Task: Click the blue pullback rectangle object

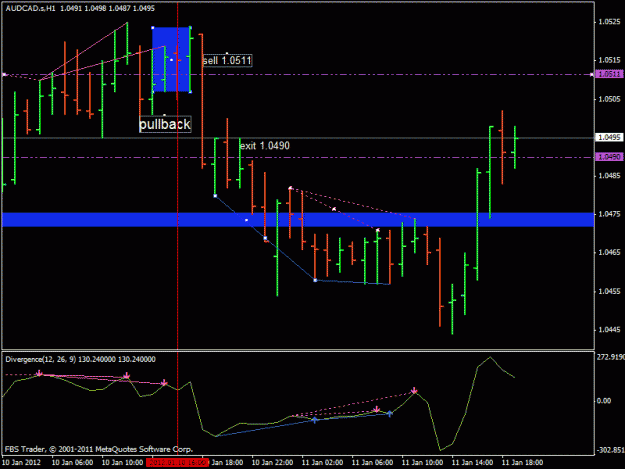Action: [x=171, y=60]
